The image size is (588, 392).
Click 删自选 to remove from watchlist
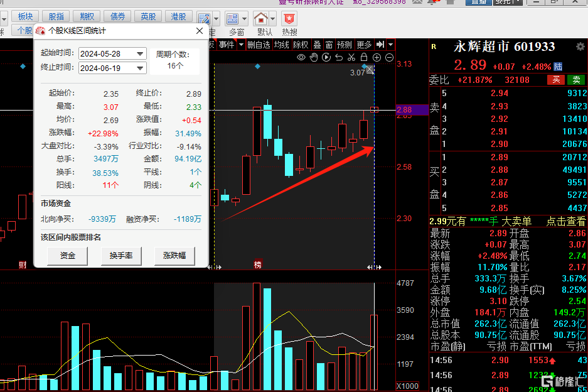259,45
